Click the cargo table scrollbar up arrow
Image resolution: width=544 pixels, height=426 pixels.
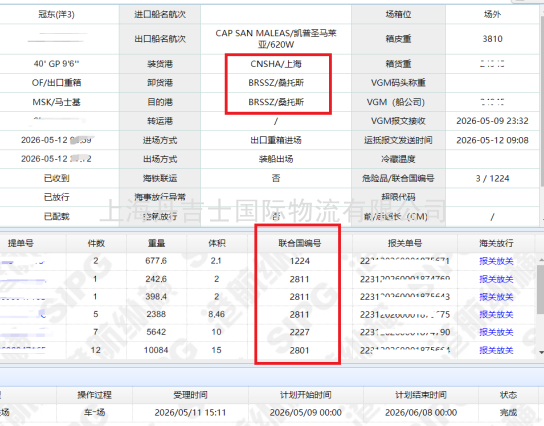[541, 259]
